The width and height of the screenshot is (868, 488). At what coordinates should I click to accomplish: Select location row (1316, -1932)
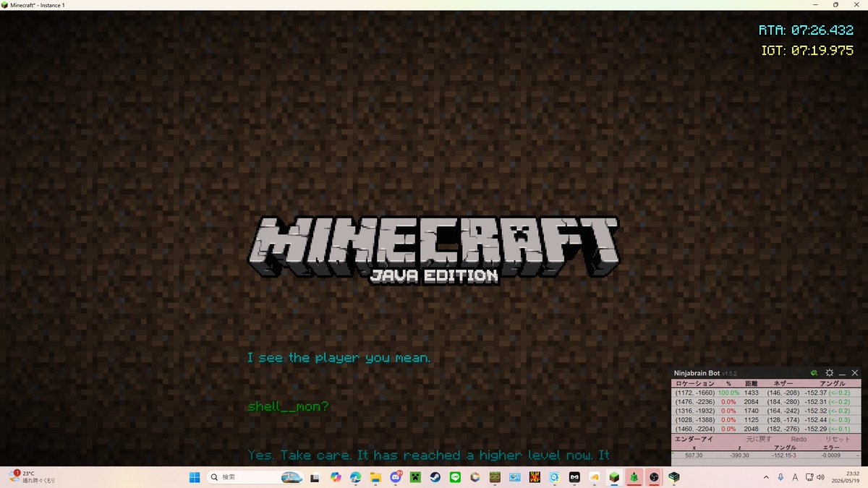coord(766,410)
